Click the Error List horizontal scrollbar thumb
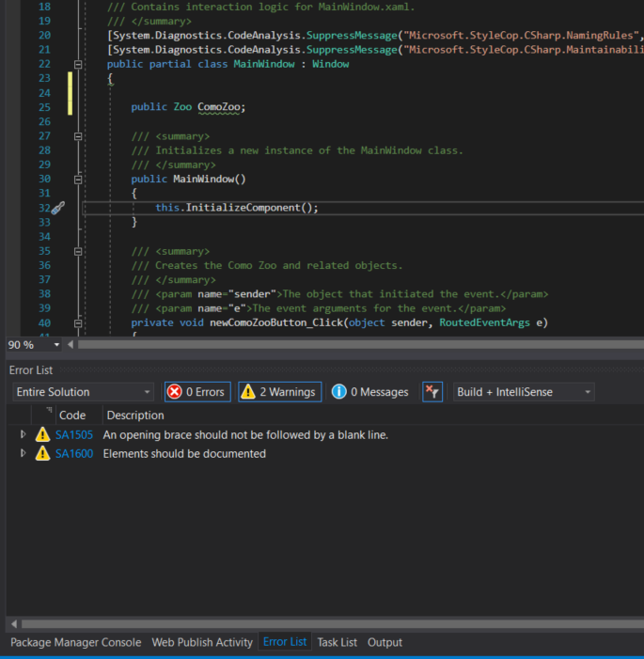644x659 pixels. click(x=332, y=623)
